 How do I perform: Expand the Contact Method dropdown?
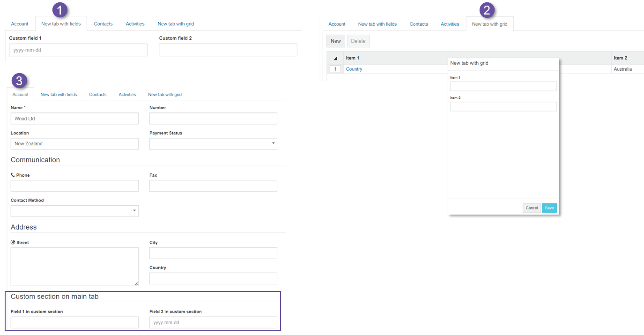coord(74,211)
